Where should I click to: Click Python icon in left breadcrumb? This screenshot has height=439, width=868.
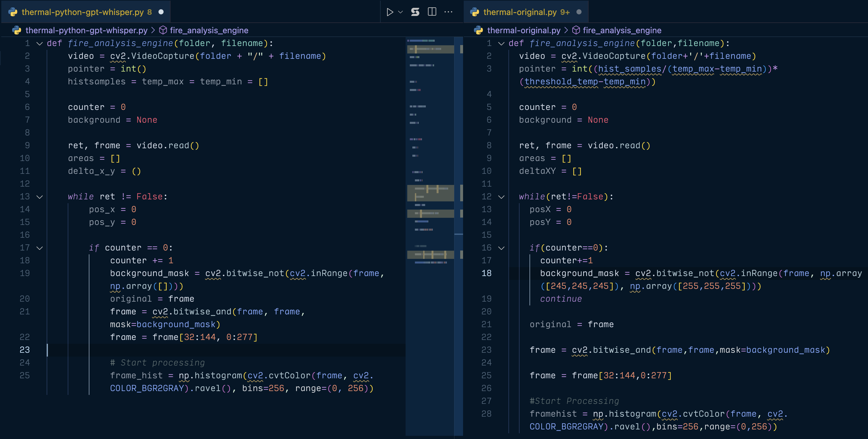pos(17,30)
